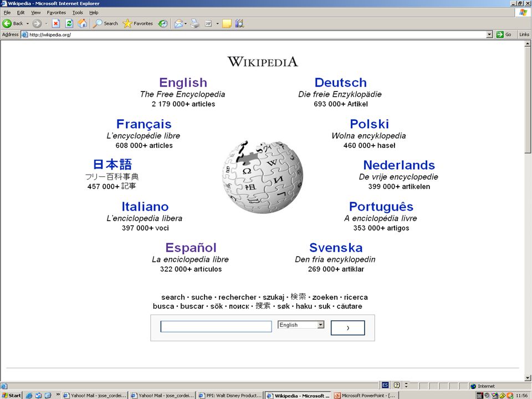Print the page with the printer icon
The height and width of the screenshot is (399, 532).
(195, 23)
